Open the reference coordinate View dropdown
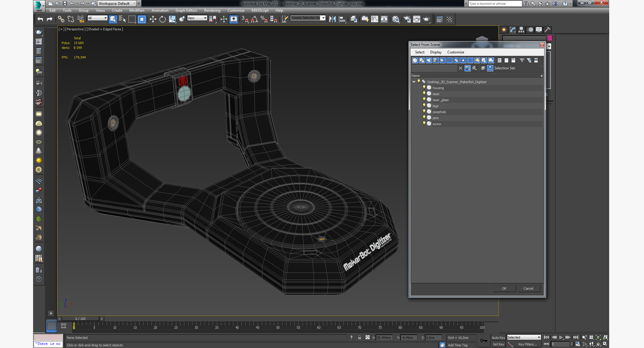The width and height of the screenshot is (644, 348). coord(197,18)
